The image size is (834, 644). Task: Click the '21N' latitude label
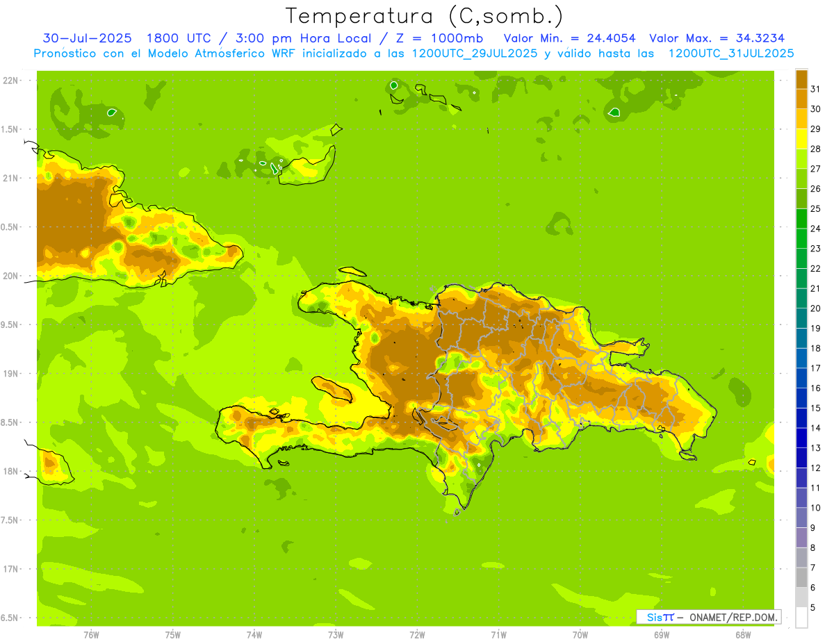coord(11,178)
